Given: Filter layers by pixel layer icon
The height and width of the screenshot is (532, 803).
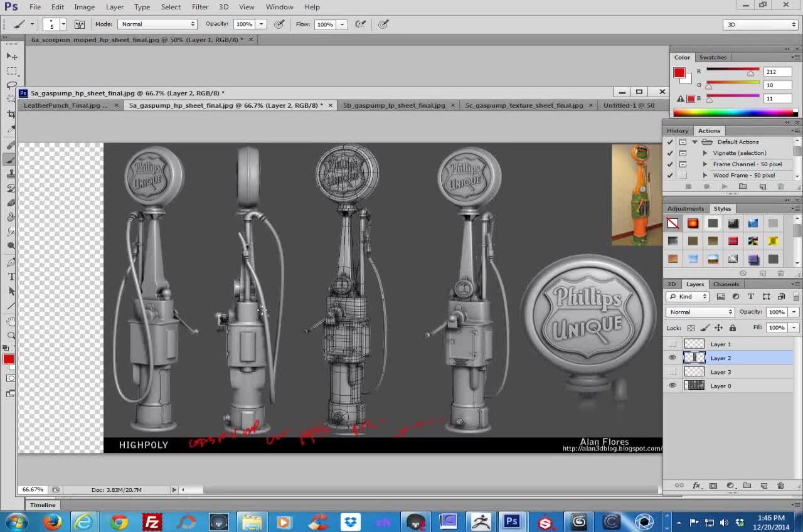Looking at the screenshot, I should [721, 296].
